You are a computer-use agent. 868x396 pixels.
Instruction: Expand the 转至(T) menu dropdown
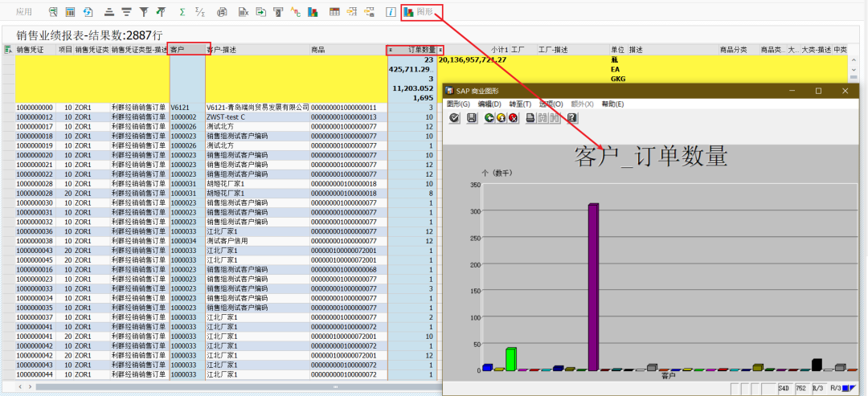click(x=520, y=104)
